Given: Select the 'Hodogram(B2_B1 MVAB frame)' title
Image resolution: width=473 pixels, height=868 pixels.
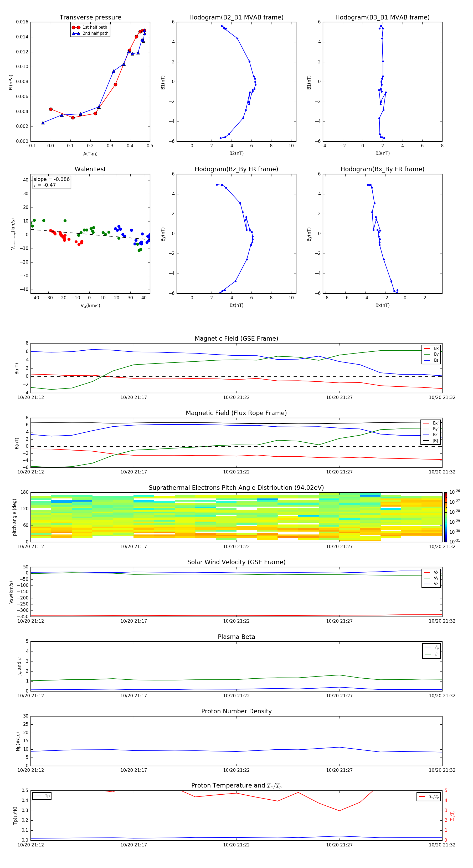Looking at the screenshot, I should click(x=236, y=18).
